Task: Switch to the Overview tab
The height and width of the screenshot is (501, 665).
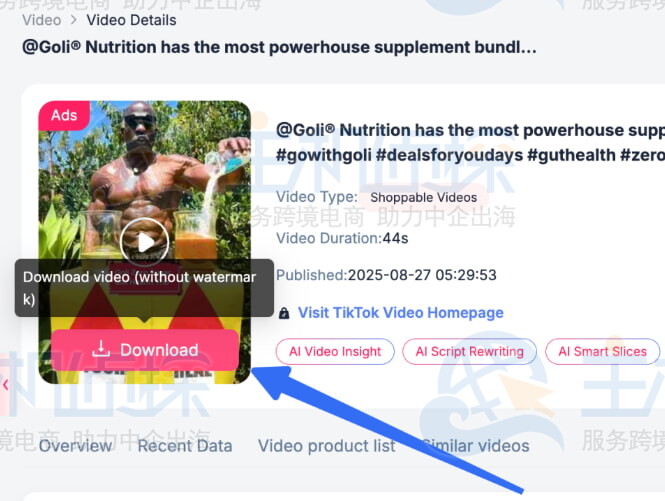Action: pyautogui.click(x=75, y=446)
